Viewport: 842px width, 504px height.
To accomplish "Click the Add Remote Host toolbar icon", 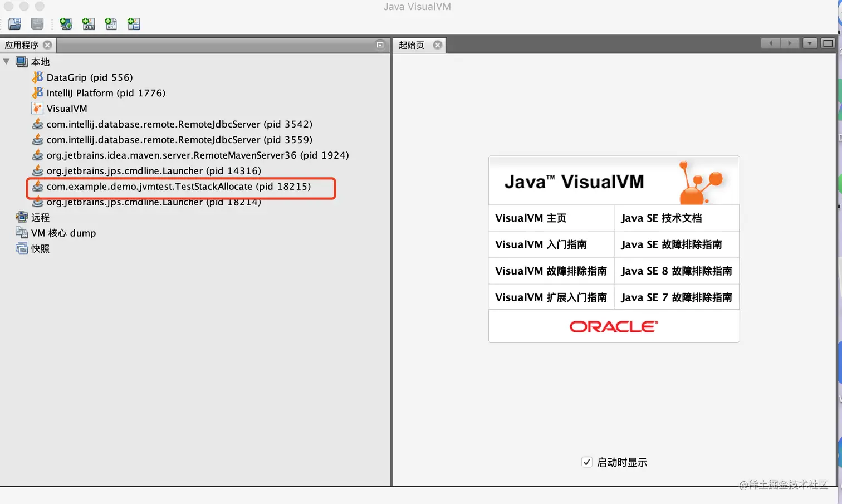I will tap(66, 23).
